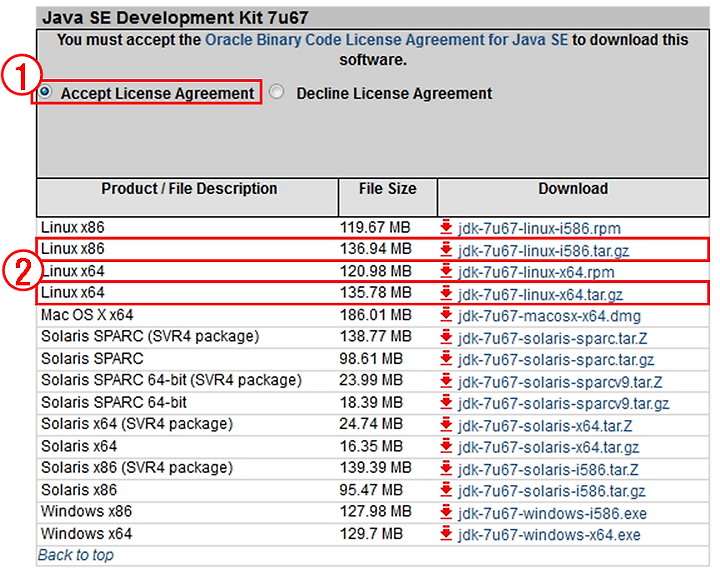This screenshot has width=720, height=579.
Task: Click download arrow for solaris-x64.tar.Z
Action: tap(446, 425)
